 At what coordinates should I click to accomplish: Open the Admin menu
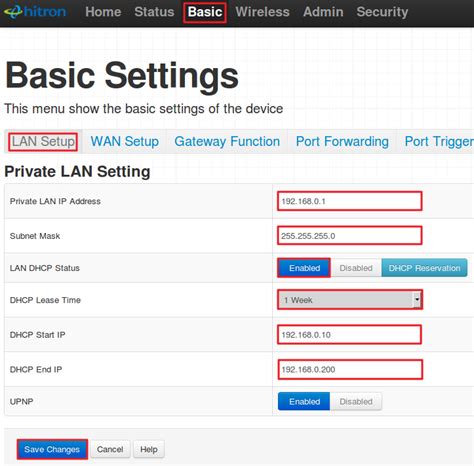point(323,12)
